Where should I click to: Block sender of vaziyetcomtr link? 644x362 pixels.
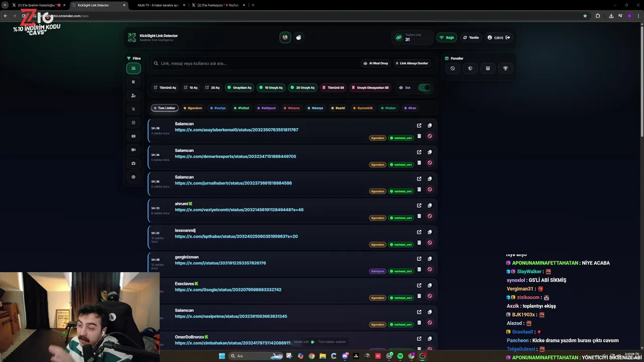click(x=430, y=216)
